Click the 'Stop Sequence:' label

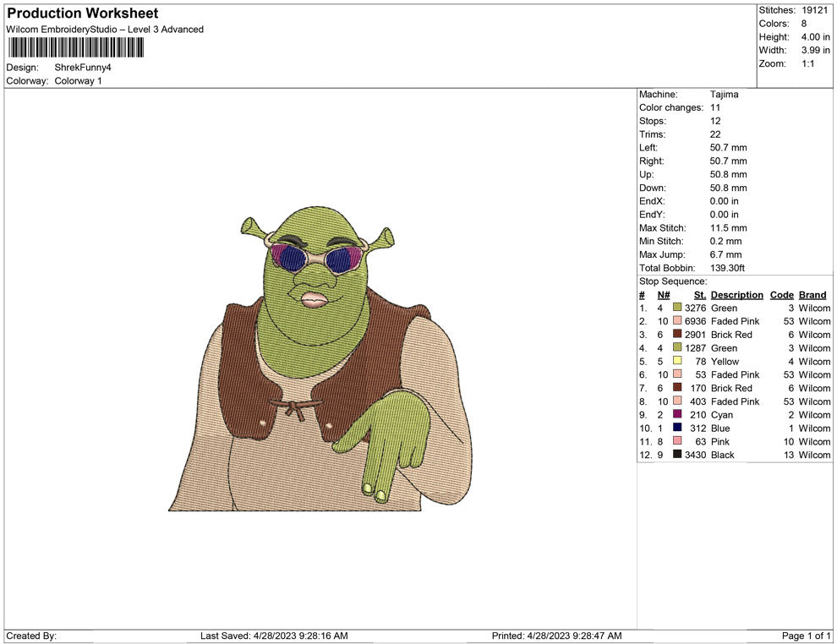click(x=673, y=281)
